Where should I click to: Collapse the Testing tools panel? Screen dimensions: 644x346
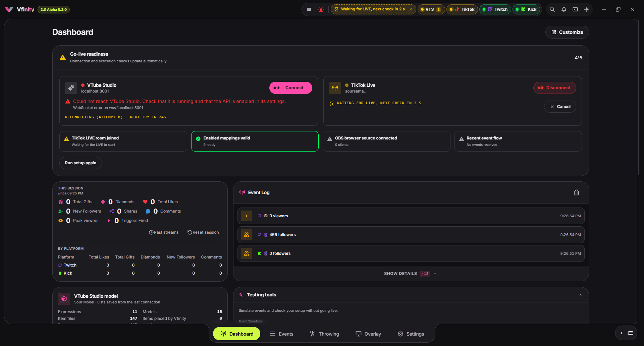coord(581,295)
